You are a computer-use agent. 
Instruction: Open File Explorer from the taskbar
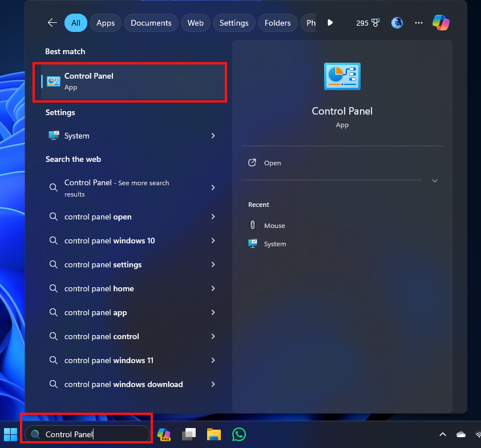[214, 434]
